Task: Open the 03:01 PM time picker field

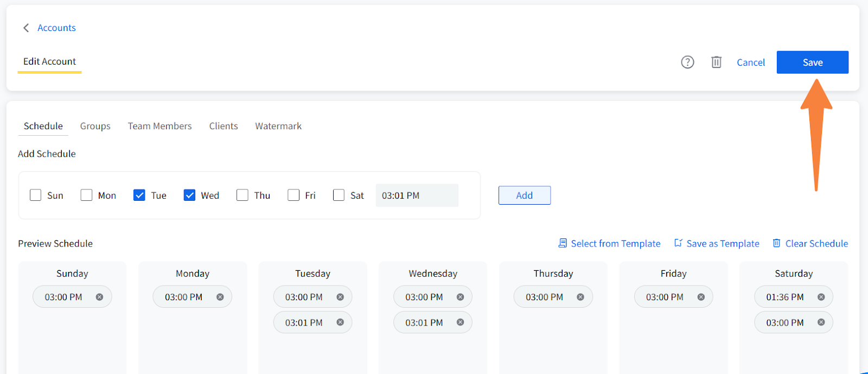Action: coord(417,195)
